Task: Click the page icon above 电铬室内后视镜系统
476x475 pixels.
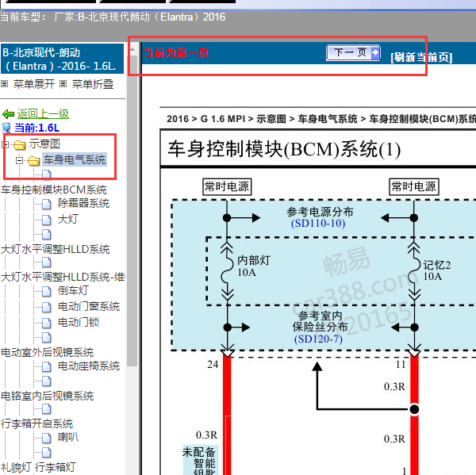Action: [x=47, y=381]
